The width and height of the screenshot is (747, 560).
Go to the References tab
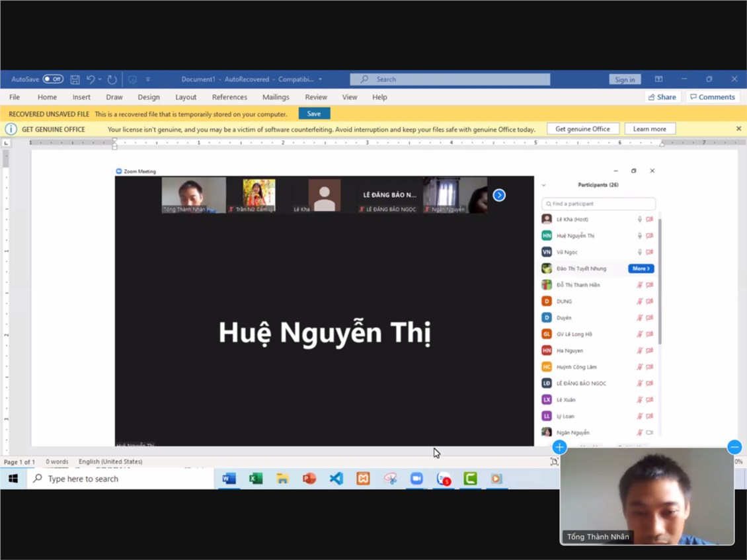(x=229, y=97)
